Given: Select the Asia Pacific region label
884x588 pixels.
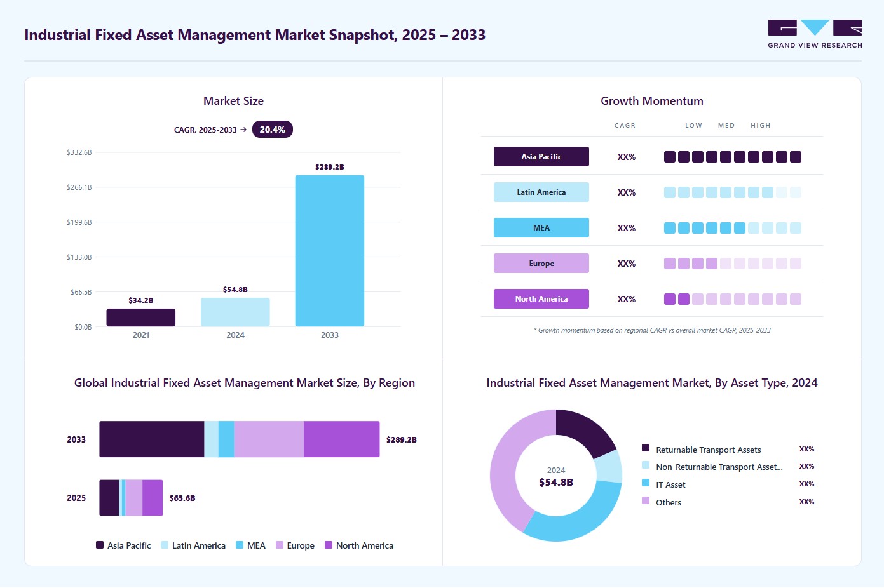Looking at the screenshot, I should coord(541,157).
